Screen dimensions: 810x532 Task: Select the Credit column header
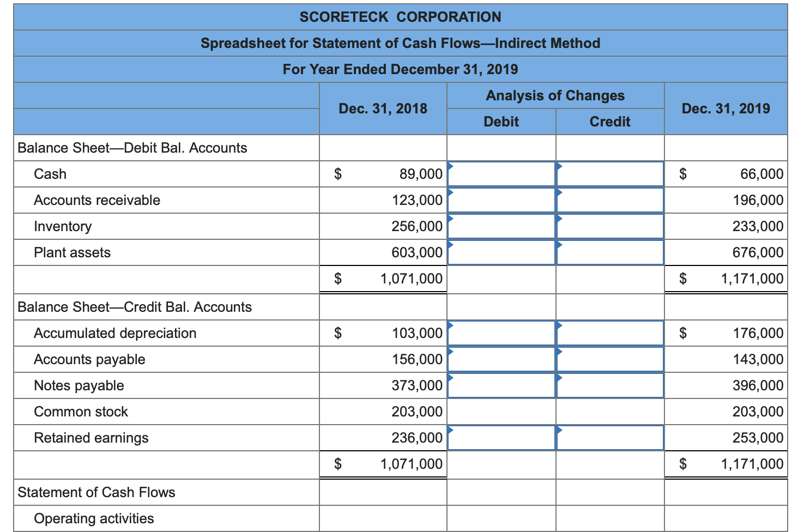pos(609,122)
